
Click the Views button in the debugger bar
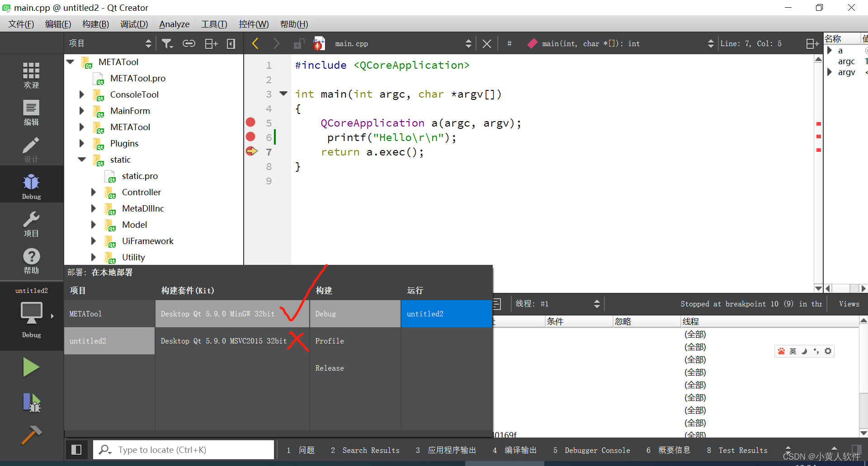849,303
